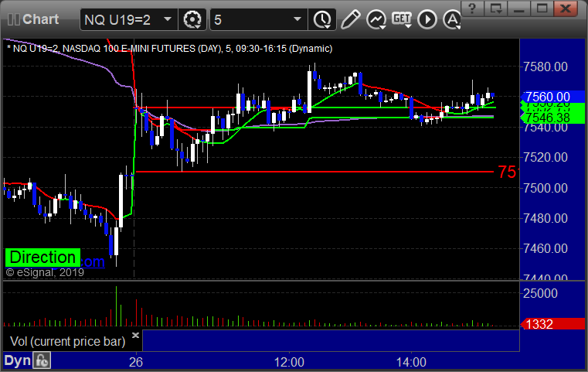Click the NQ U19=2 symbol input field
Viewport: 588px width, 372px height.
click(x=128, y=19)
